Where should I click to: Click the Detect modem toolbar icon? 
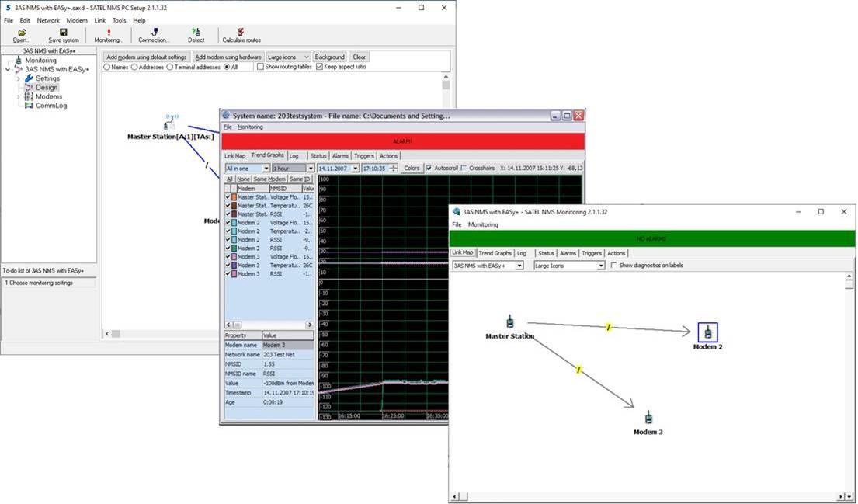(x=196, y=33)
